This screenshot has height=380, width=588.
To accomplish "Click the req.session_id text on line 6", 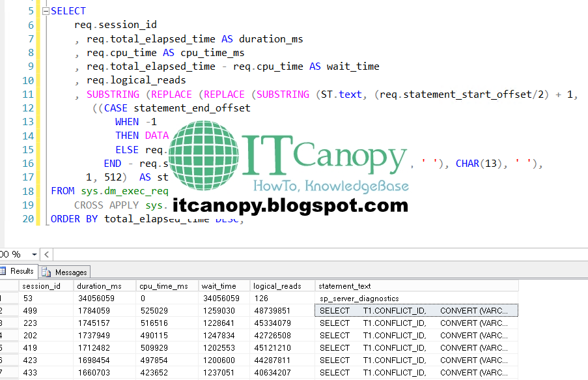I will (115, 25).
